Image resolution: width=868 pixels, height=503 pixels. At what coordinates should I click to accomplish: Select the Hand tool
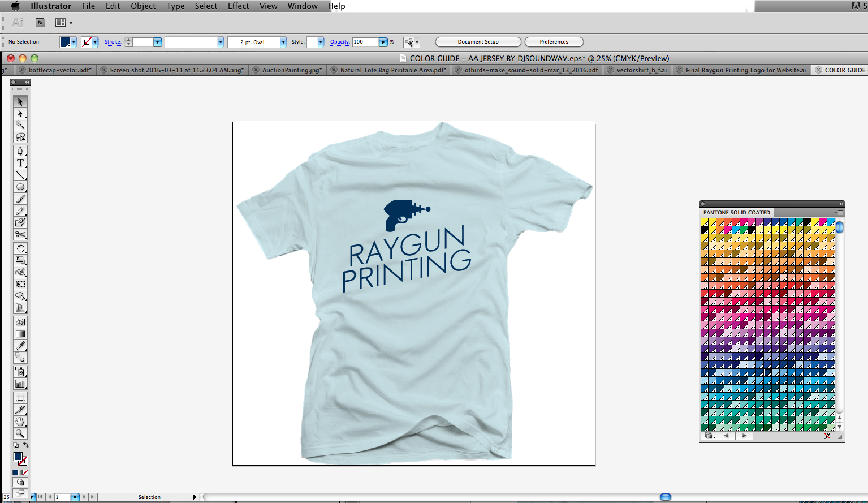(x=20, y=422)
